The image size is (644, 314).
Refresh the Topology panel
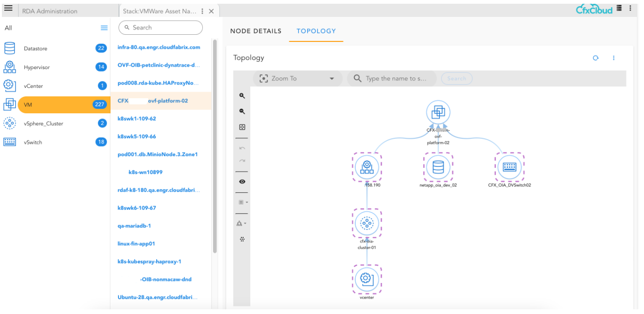[x=596, y=58]
